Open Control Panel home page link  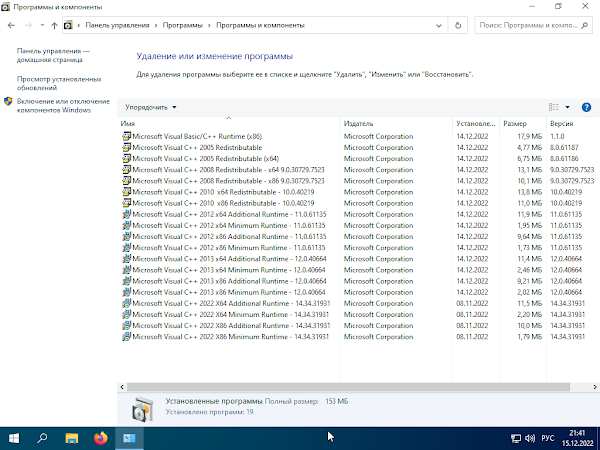click(x=53, y=55)
